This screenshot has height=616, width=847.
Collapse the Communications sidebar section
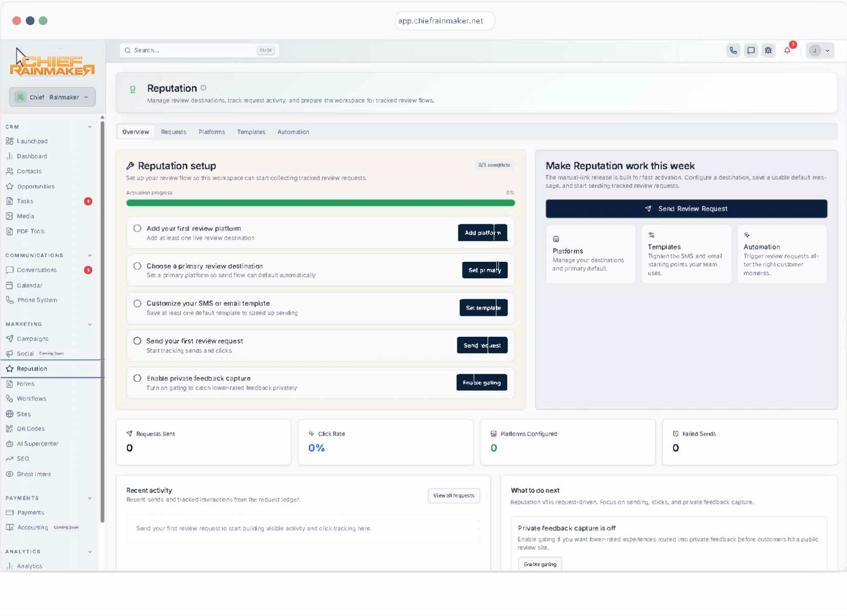pos(90,255)
